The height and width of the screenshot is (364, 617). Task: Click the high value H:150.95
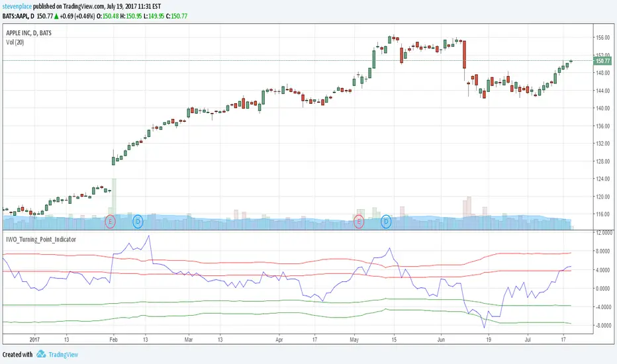click(x=131, y=16)
